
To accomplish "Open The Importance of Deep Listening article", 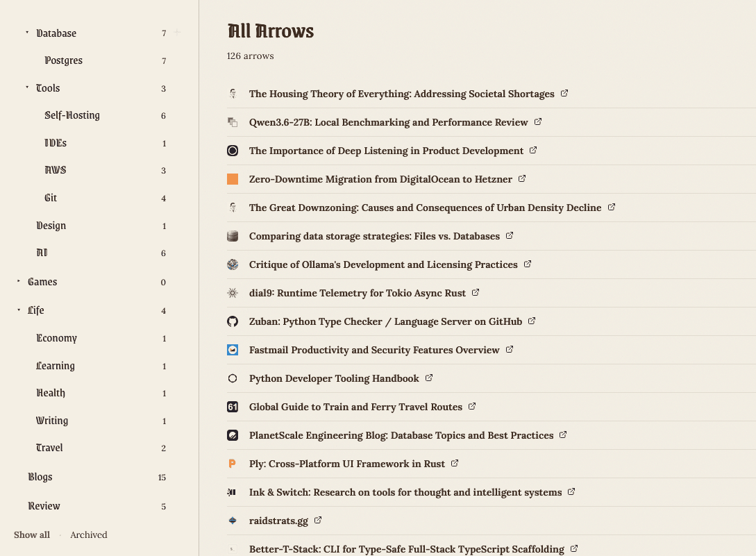I will (386, 151).
